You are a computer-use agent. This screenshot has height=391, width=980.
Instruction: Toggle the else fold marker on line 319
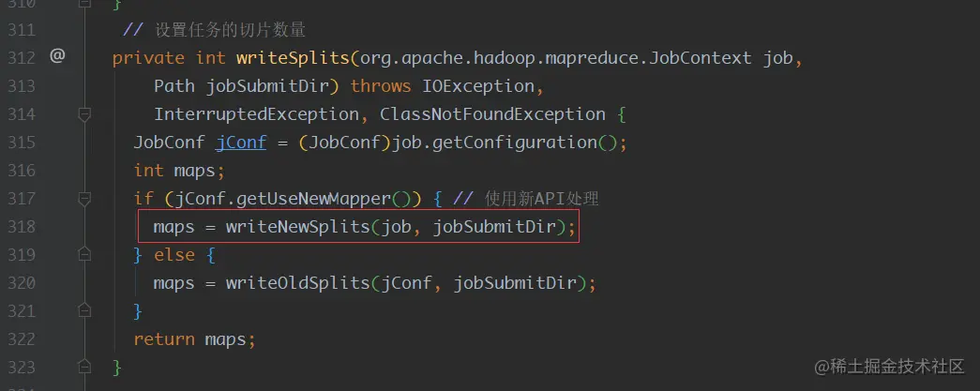(85, 255)
